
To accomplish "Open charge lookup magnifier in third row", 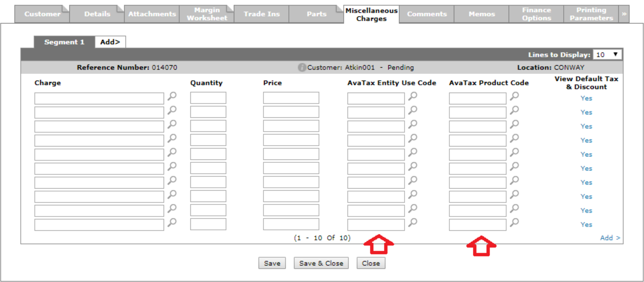I will pyautogui.click(x=172, y=124).
